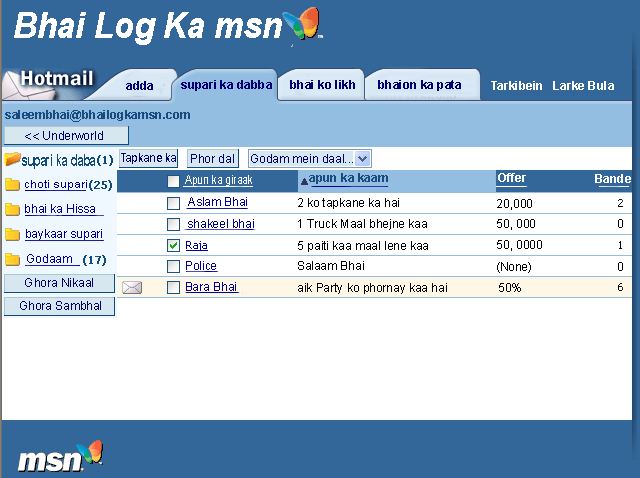Switch to the bhai ko likh tab
640x478 pixels.
[x=322, y=85]
